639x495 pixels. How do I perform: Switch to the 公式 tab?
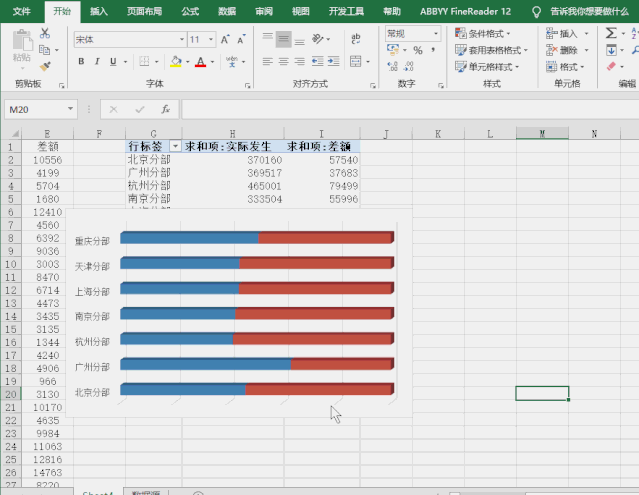point(190,11)
